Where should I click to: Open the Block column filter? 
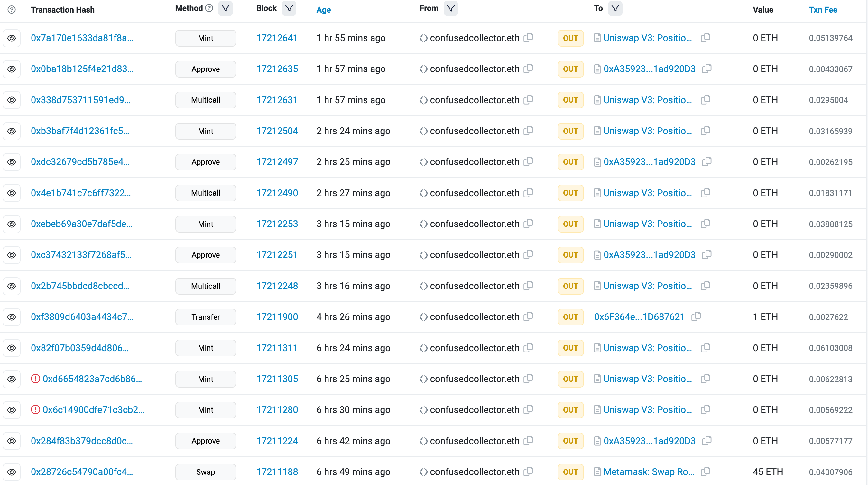click(x=289, y=8)
